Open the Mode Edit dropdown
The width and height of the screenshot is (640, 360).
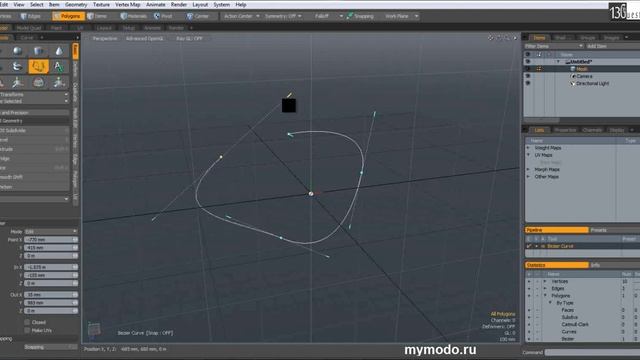[x=51, y=231]
